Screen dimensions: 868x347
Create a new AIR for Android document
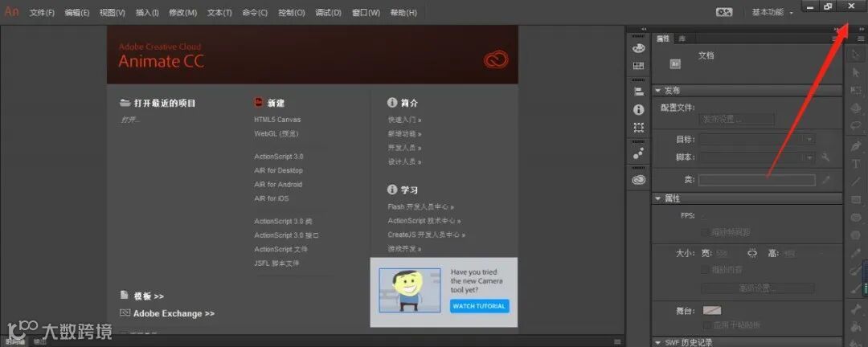tap(278, 184)
